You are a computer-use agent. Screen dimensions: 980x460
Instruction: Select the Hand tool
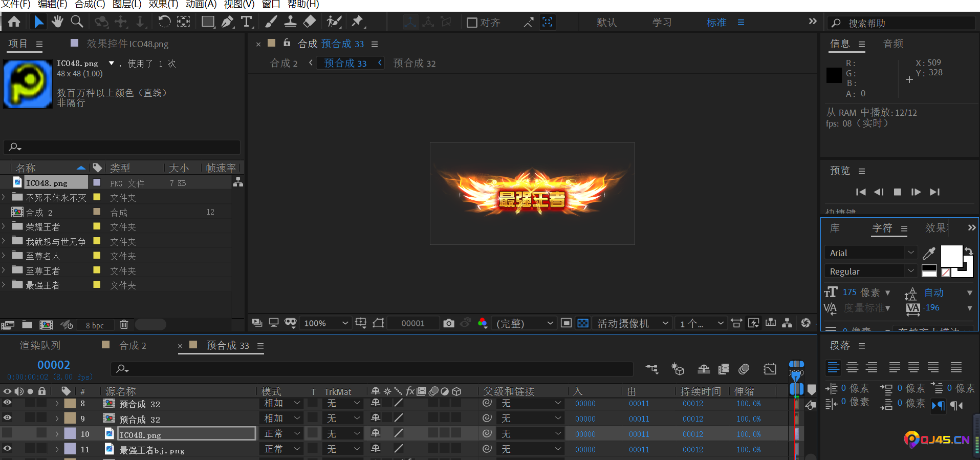pyautogui.click(x=57, y=22)
